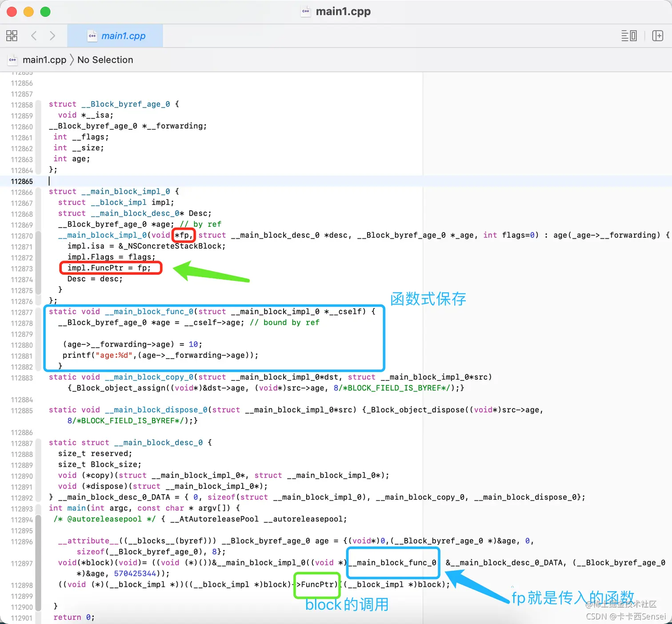Toggle editor options lines icon
672x624 pixels.
pyautogui.click(x=629, y=36)
